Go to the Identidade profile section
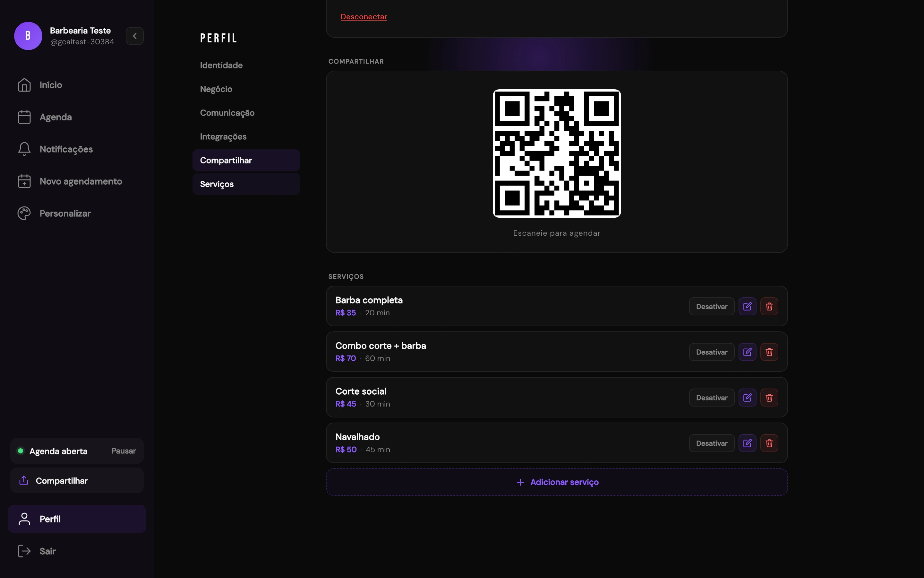 [x=246, y=66]
